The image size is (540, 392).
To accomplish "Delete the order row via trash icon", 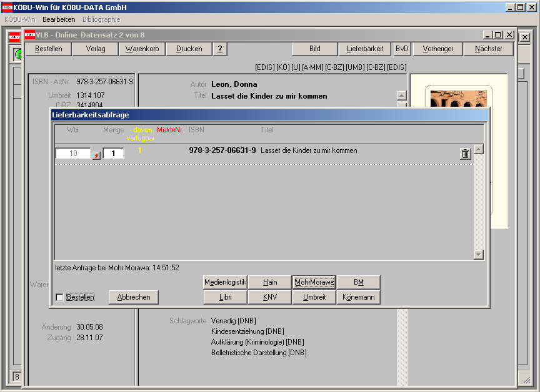I will click(x=465, y=154).
